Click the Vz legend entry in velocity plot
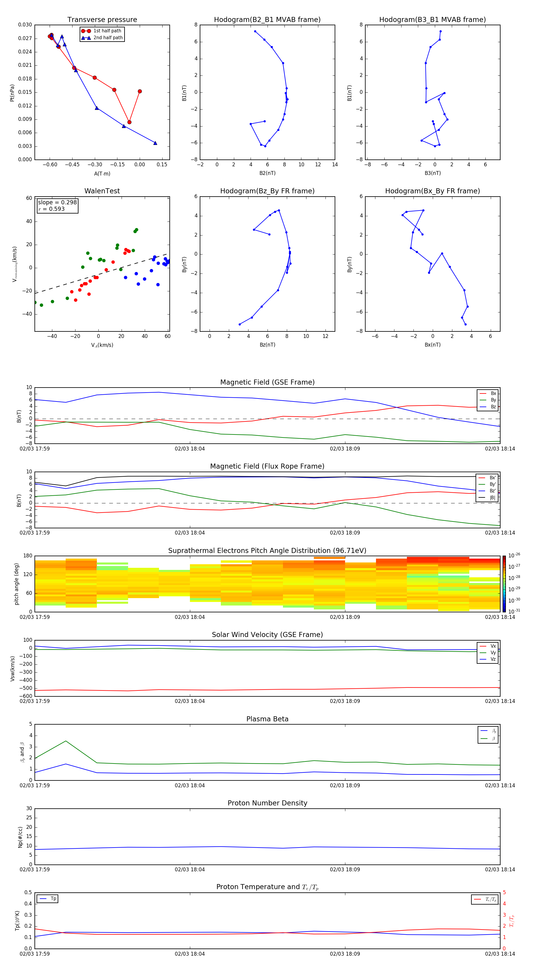Viewport: 535px width, 980px height. coord(488,659)
